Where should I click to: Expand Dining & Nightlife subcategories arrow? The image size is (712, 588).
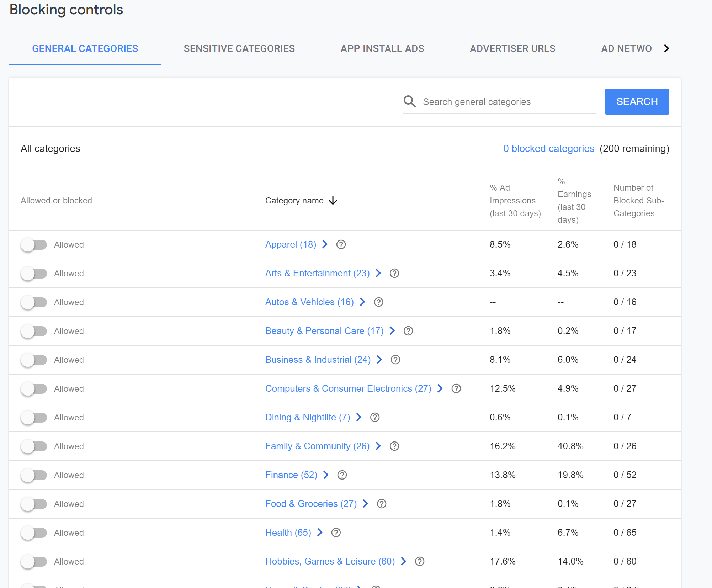click(x=358, y=417)
